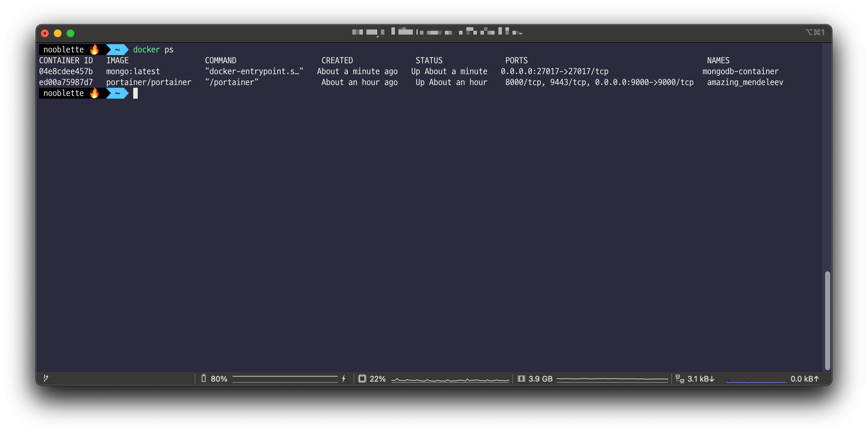This screenshot has width=868, height=433.
Task: Click the network throughput icon
Action: (x=680, y=379)
